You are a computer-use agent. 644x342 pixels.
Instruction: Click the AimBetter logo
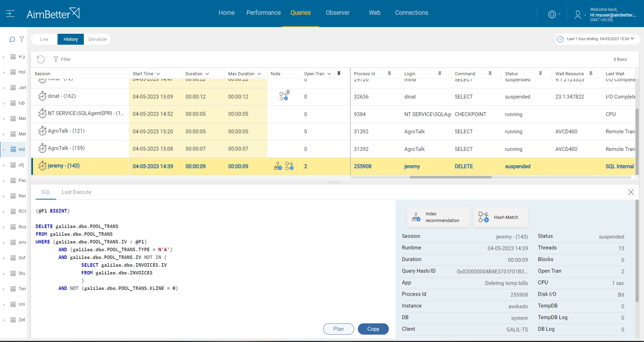[53, 14]
